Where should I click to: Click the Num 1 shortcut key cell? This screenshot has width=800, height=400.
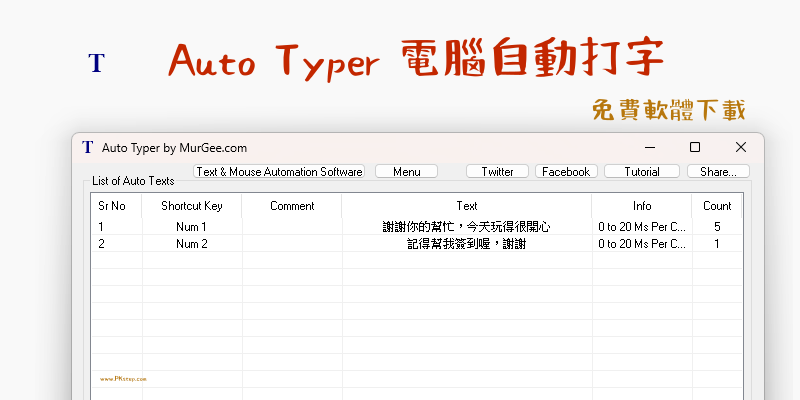(192, 227)
